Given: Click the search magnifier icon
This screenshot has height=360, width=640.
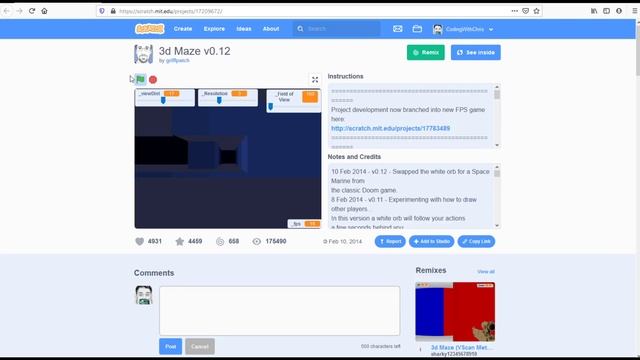Looking at the screenshot, I should (x=300, y=29).
